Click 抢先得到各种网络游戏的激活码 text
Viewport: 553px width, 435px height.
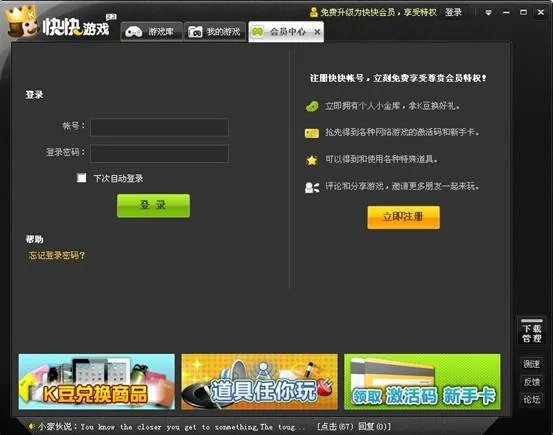point(402,132)
